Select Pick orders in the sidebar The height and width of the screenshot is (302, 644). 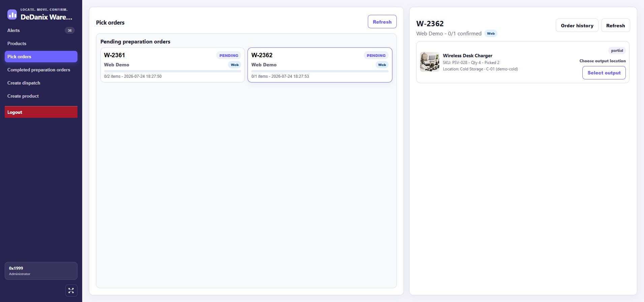point(41,57)
